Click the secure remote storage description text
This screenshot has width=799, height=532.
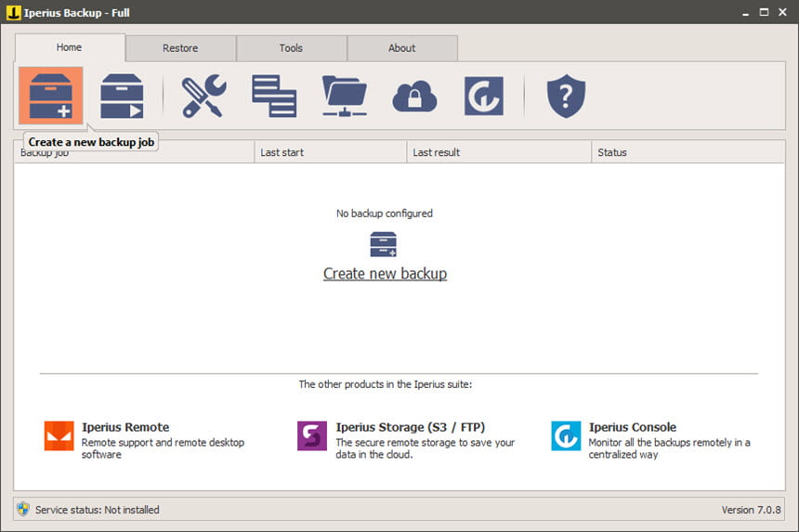[425, 448]
